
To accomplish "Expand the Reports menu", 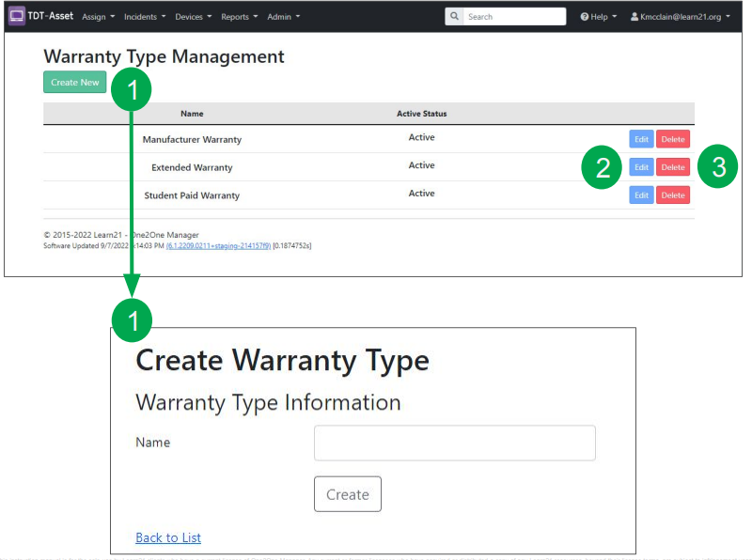I will 240,17.
